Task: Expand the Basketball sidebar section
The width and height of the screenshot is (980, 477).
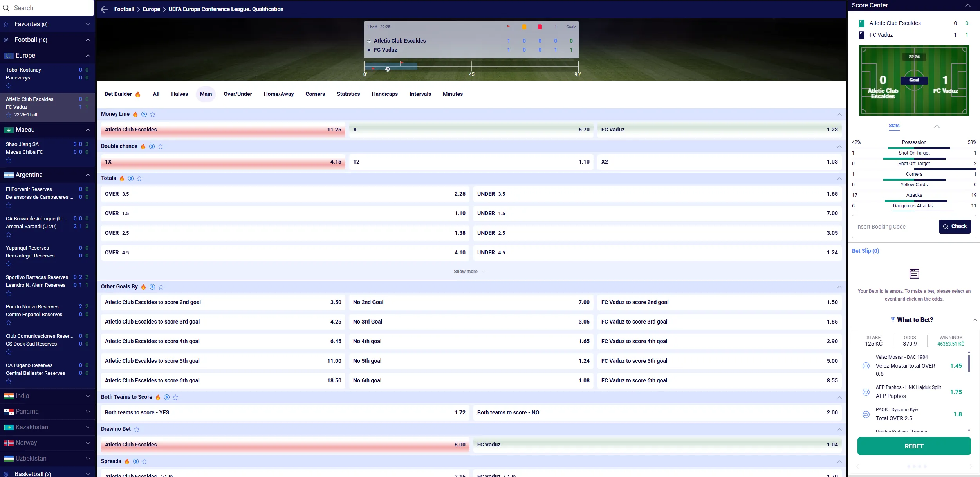Action: 88,474
